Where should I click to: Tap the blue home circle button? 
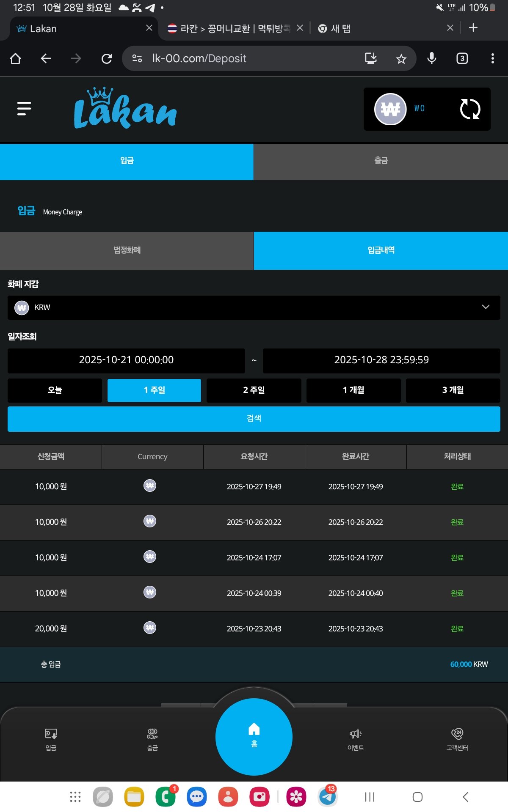[254, 736]
